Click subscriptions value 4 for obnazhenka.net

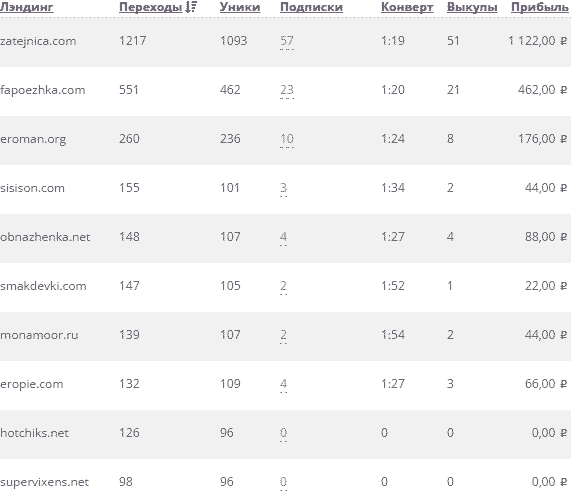(283, 237)
